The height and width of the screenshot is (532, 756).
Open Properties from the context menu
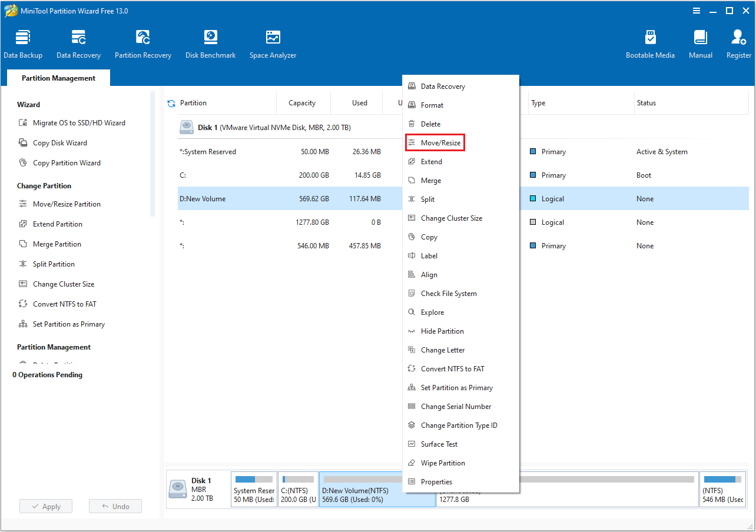(461, 482)
